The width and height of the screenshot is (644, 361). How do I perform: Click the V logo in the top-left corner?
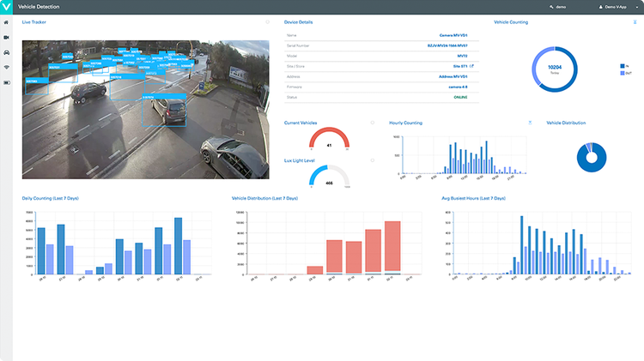pos(6,7)
